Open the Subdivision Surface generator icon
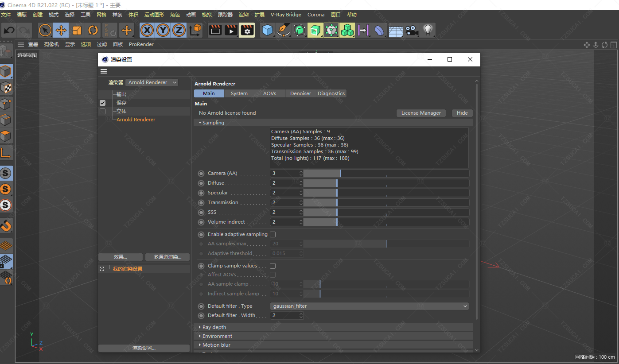Screen dimensions: 619x364 [300, 31]
